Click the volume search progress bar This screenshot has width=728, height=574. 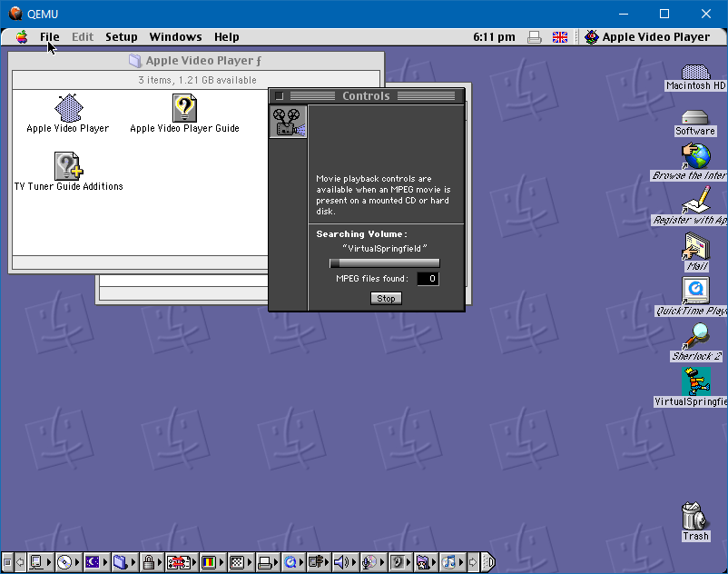(385, 263)
